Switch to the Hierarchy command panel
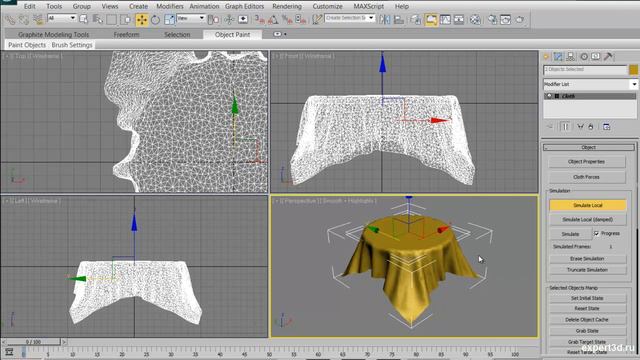 [x=571, y=57]
